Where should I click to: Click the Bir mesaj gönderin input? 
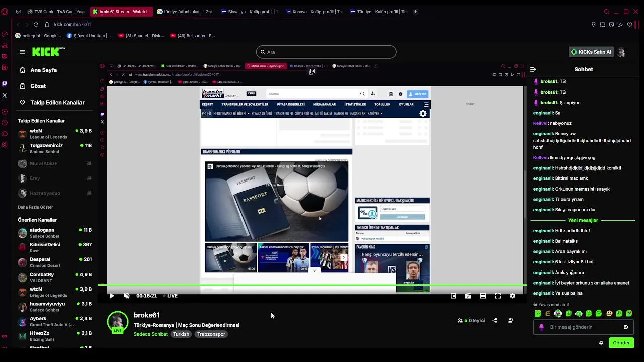584,327
